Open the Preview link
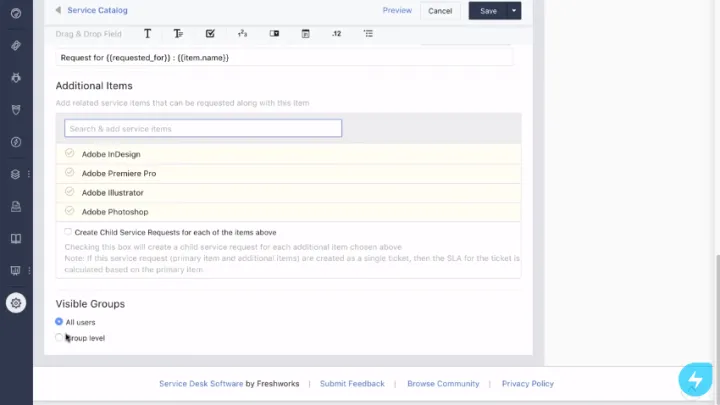This screenshot has height=405, width=720. pos(397,11)
